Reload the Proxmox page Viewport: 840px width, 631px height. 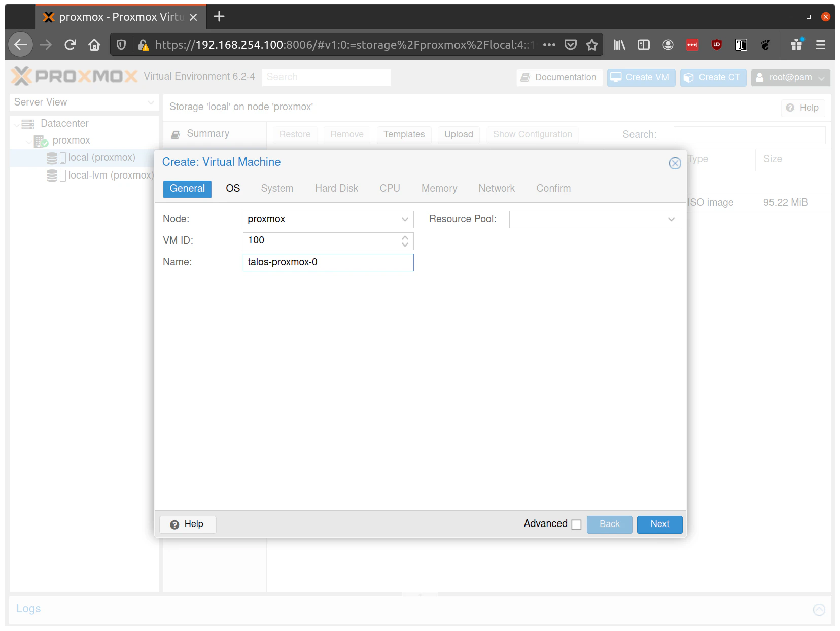tap(71, 45)
